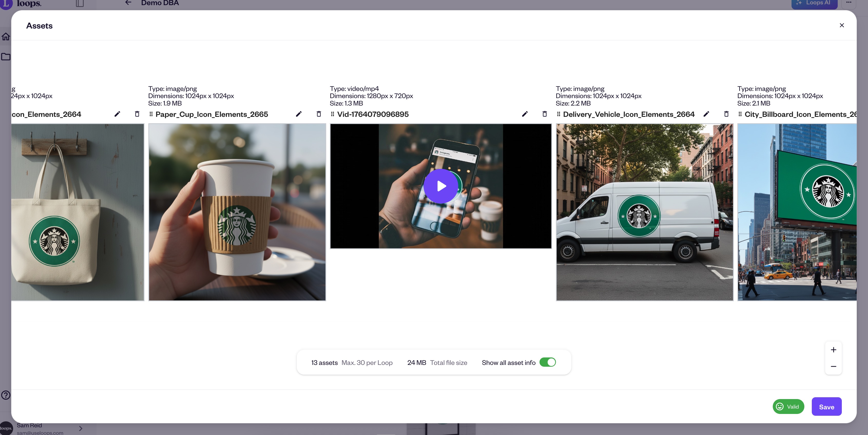This screenshot has height=435, width=868.
Task: Disable the Show all asset info toggle
Action: point(547,362)
